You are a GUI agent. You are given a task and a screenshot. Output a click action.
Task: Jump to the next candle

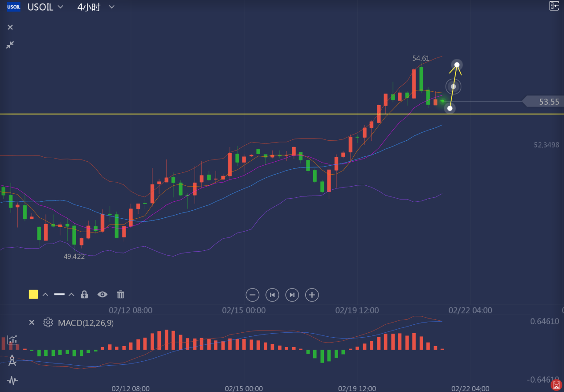(x=292, y=295)
